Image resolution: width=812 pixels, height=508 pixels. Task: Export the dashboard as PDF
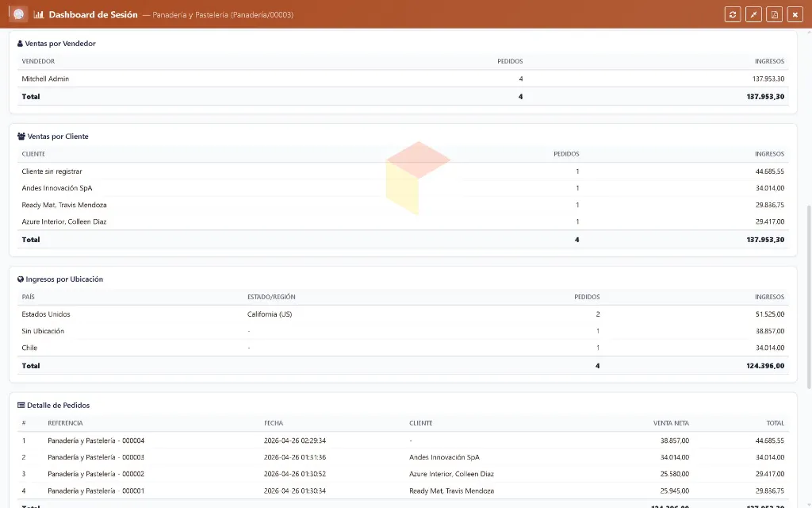point(774,14)
